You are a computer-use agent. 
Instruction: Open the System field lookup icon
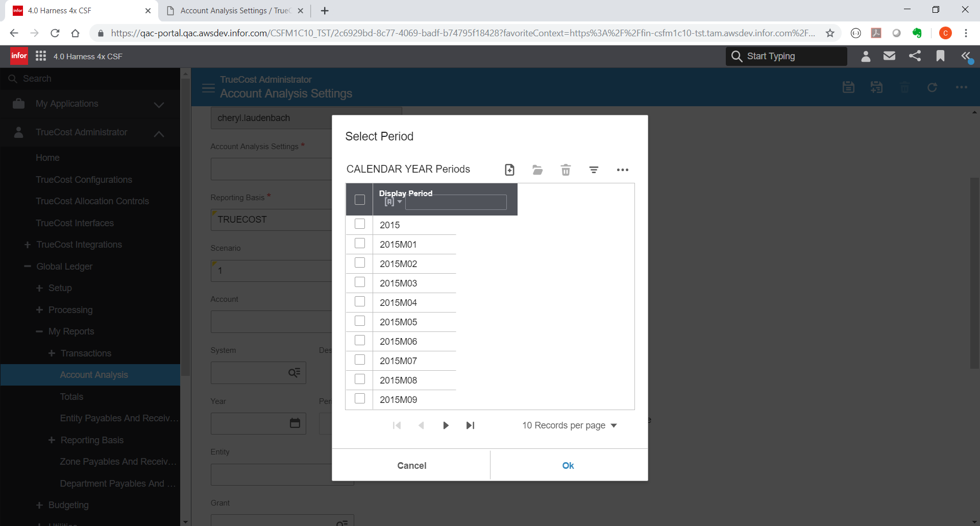(x=295, y=373)
